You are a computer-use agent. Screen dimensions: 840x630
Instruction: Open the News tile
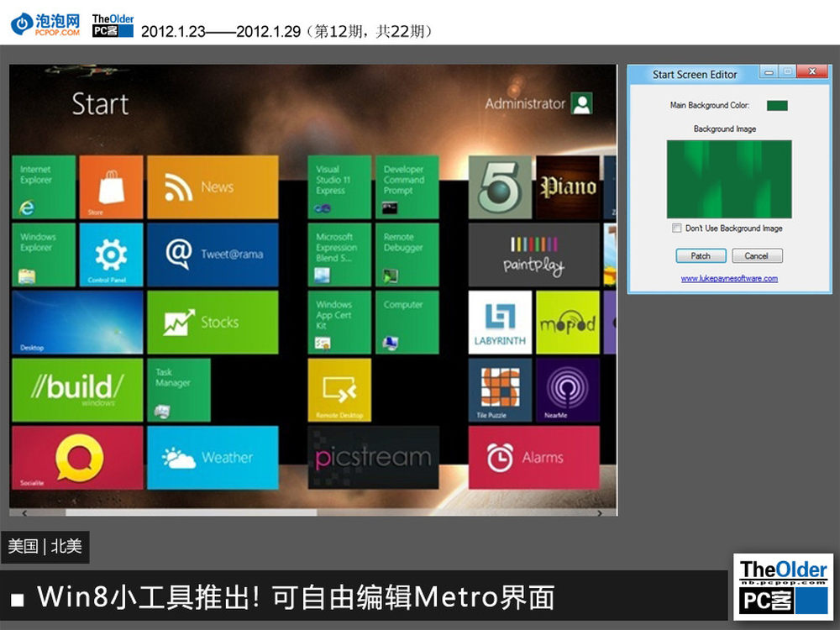[213, 187]
